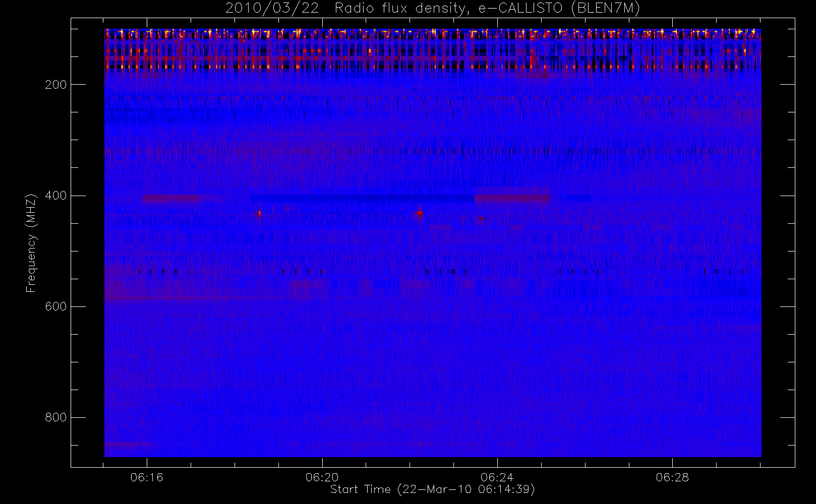Select the 800 MHz frequency tick label
Screen dimensions: 816x504
point(55,417)
